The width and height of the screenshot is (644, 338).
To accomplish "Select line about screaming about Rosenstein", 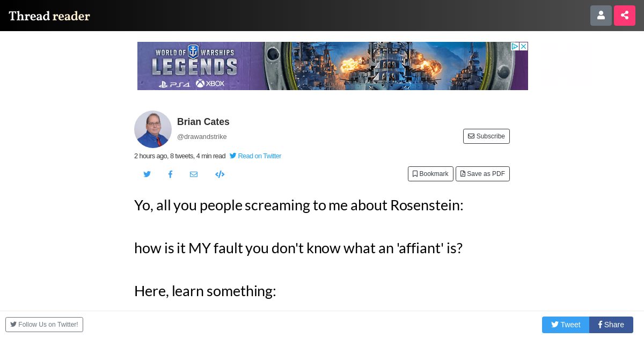I will (x=299, y=205).
